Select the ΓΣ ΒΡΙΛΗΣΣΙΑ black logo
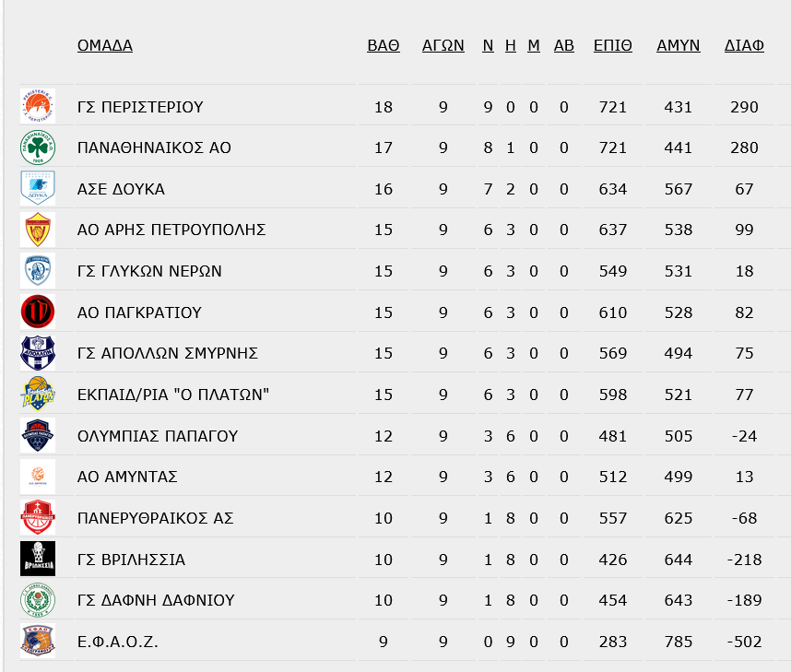Image resolution: width=791 pixels, height=672 pixels. tap(38, 559)
